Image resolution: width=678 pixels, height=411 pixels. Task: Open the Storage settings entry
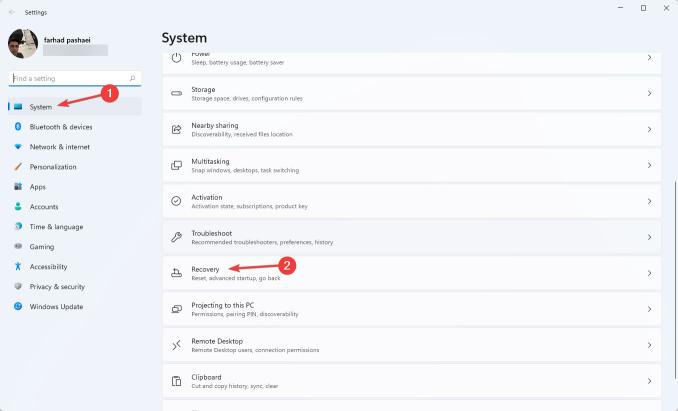click(412, 93)
